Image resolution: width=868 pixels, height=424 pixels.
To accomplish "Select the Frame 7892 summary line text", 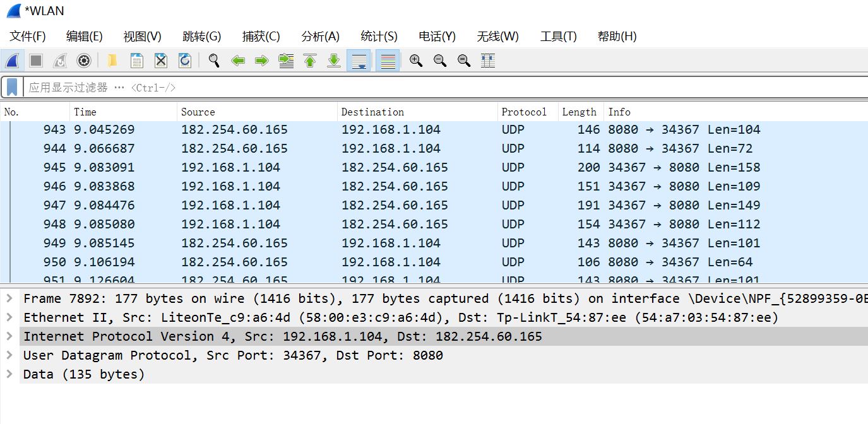I will pos(446,298).
